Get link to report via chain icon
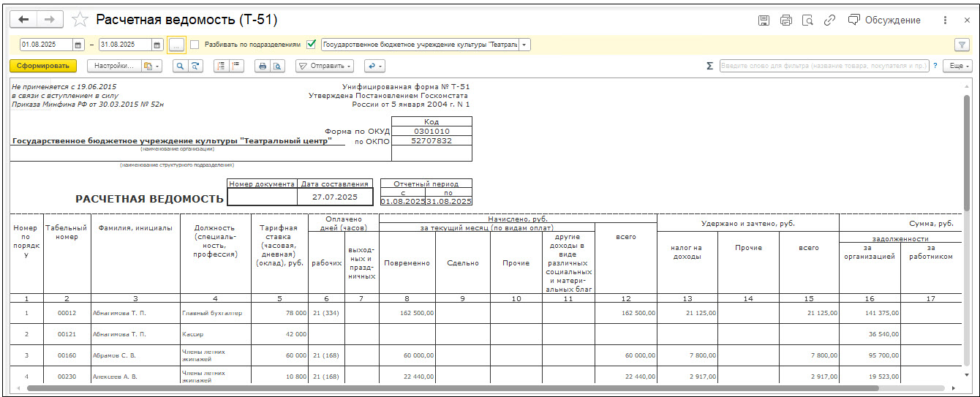This screenshot has width=980, height=397. coord(830,20)
